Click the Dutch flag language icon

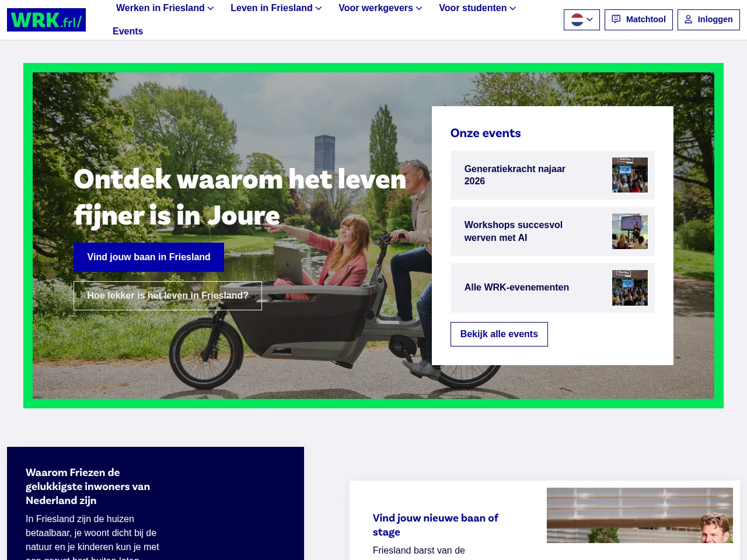pos(577,20)
